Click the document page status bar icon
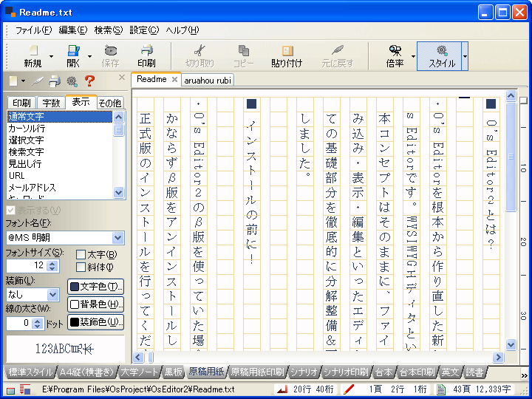The width and height of the screenshot is (532, 399). click(440, 389)
